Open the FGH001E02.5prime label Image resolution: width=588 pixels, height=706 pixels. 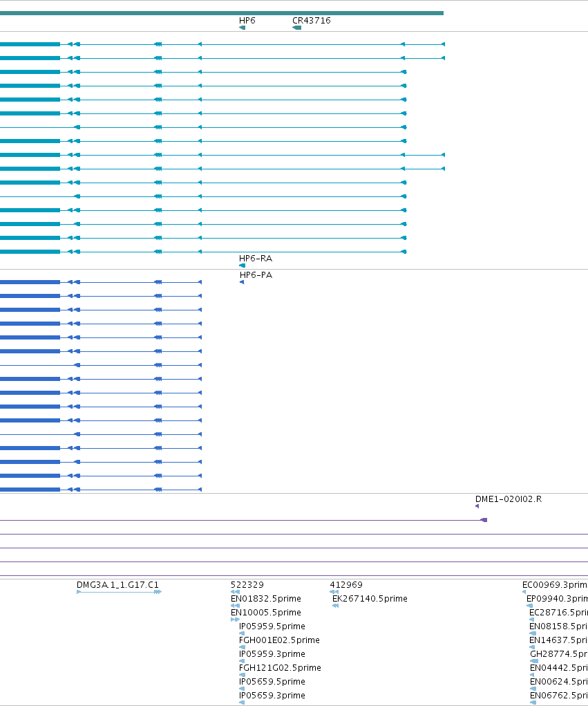(x=279, y=640)
